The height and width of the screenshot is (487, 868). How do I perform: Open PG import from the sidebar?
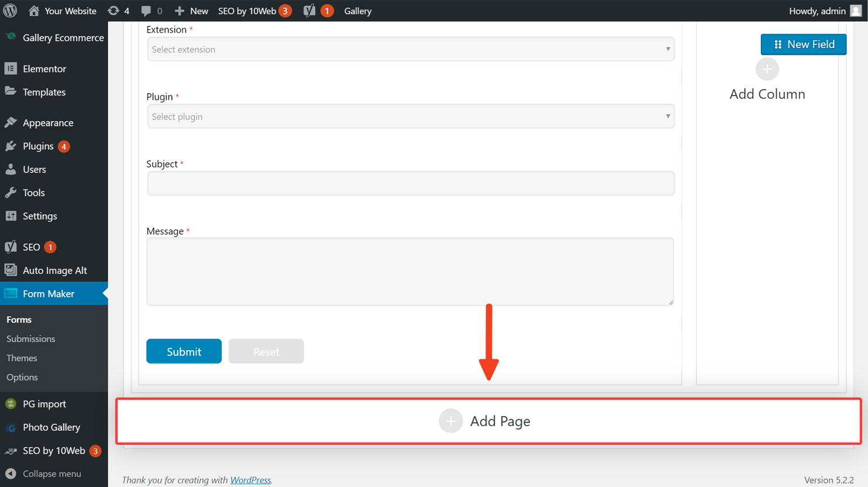12,403
